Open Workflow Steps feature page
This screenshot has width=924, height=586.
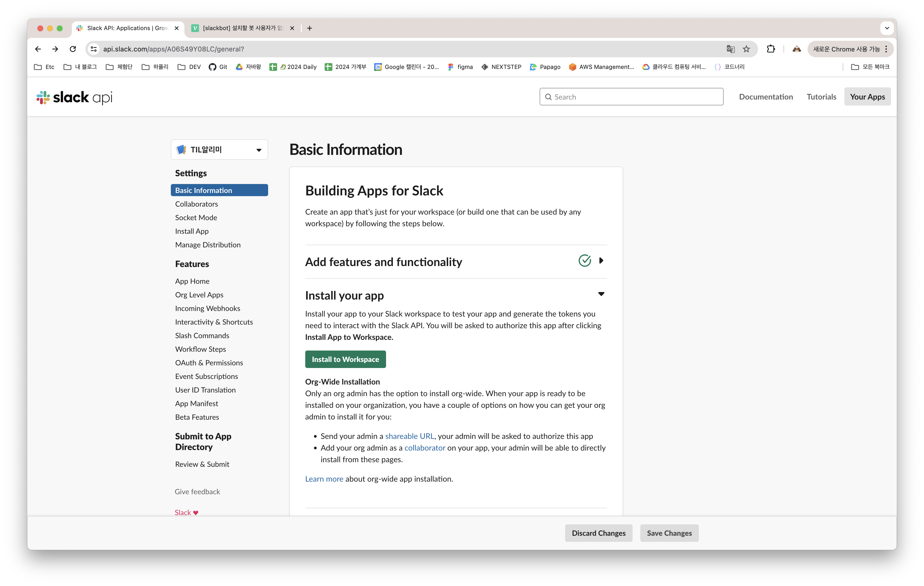click(x=200, y=349)
